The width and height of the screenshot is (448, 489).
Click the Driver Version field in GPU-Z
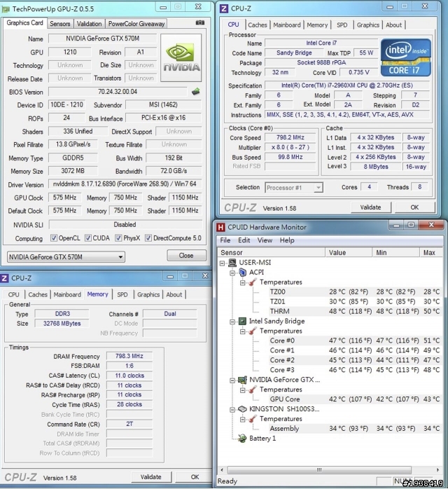pyautogui.click(x=125, y=184)
